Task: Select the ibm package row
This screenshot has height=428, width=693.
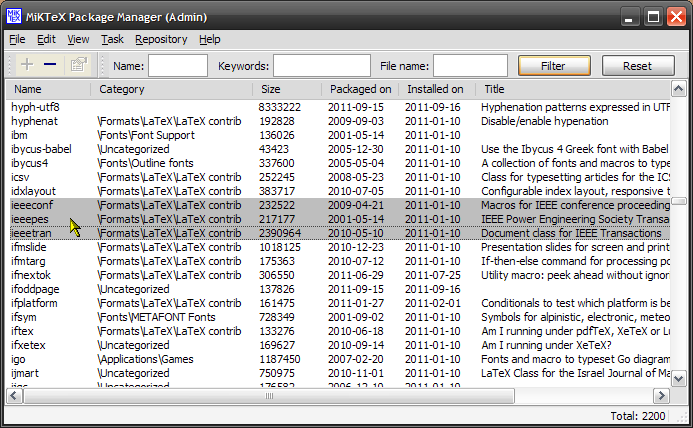Action: [339, 135]
